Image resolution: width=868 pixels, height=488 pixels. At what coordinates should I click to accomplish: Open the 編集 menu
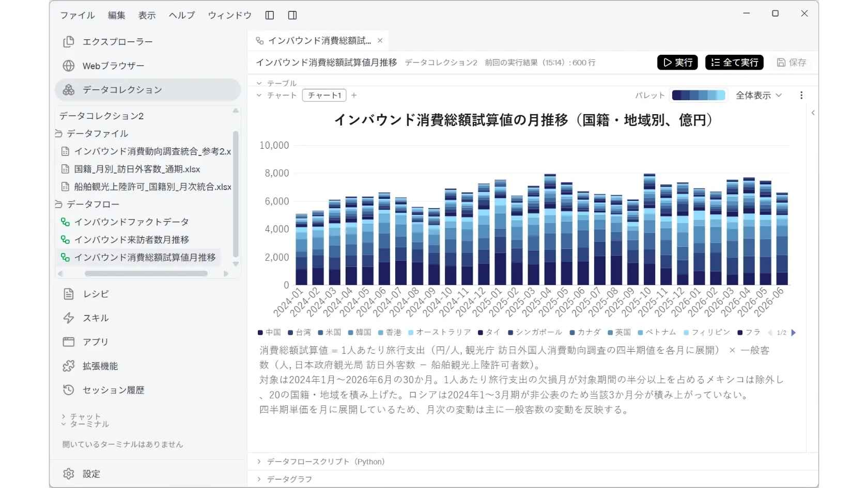(x=117, y=15)
